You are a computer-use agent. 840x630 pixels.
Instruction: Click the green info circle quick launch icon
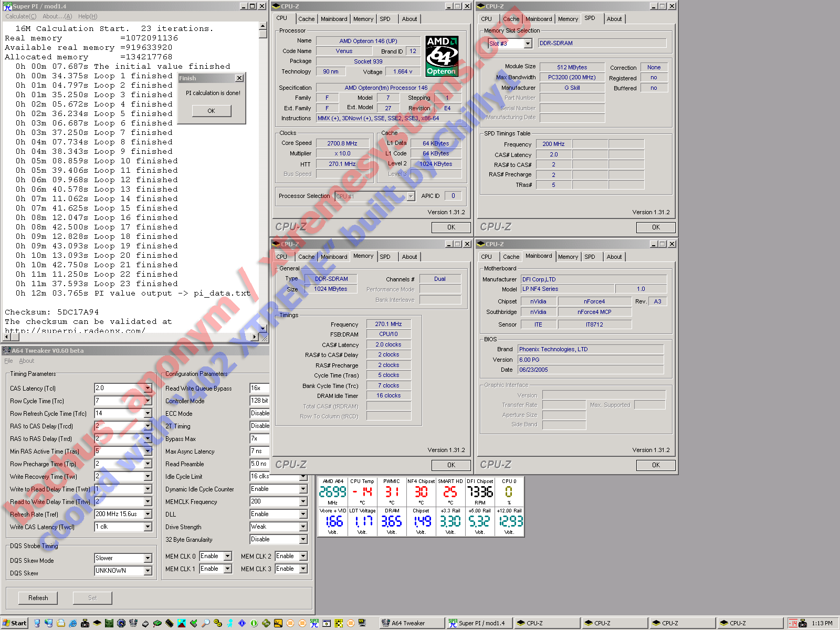pyautogui.click(x=254, y=623)
